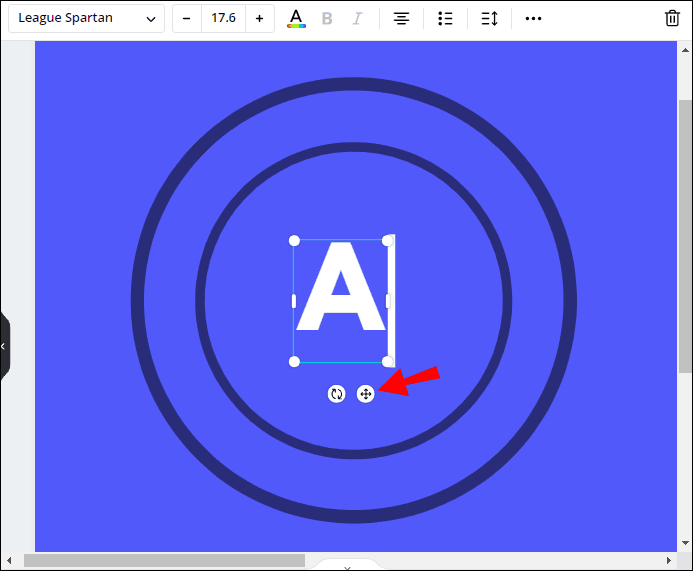The height and width of the screenshot is (571, 693).
Task: Decrease font size with minus button
Action: pyautogui.click(x=187, y=19)
